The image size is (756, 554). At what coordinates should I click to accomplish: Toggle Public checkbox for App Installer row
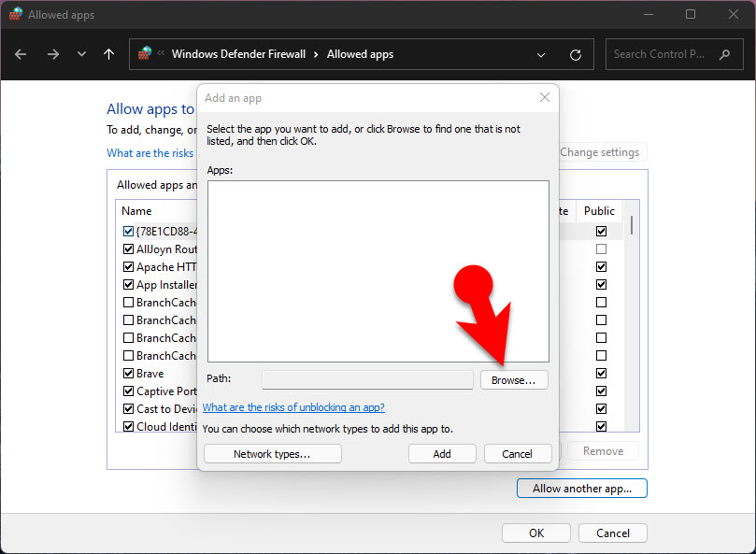601,284
